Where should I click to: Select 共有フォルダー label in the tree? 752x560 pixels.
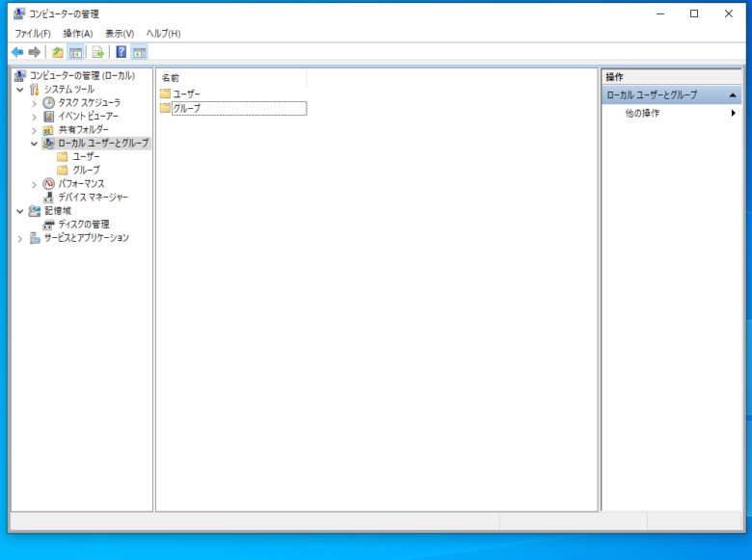(84, 129)
